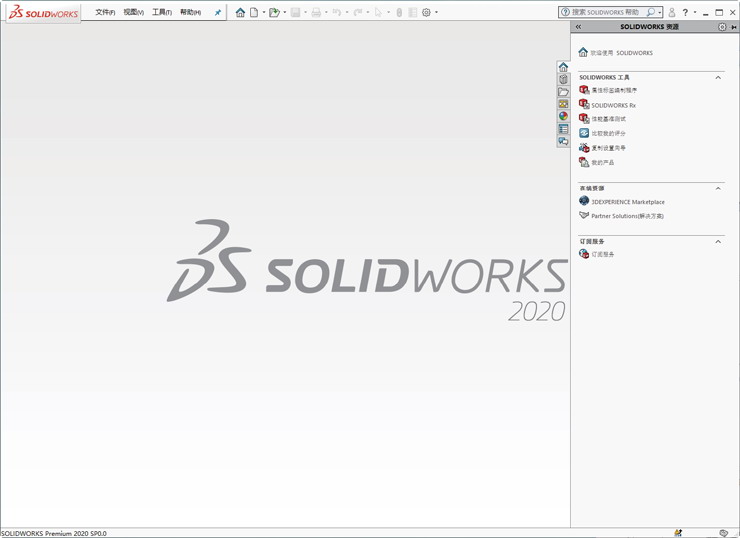This screenshot has width=740, height=538.
Task: Click the SOLIDWORKS Premium 2020 SP0.0 status text
Action: (x=54, y=533)
